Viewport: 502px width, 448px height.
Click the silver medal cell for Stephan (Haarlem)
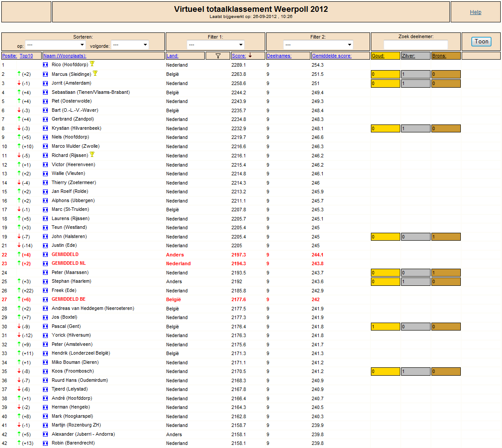416,281
